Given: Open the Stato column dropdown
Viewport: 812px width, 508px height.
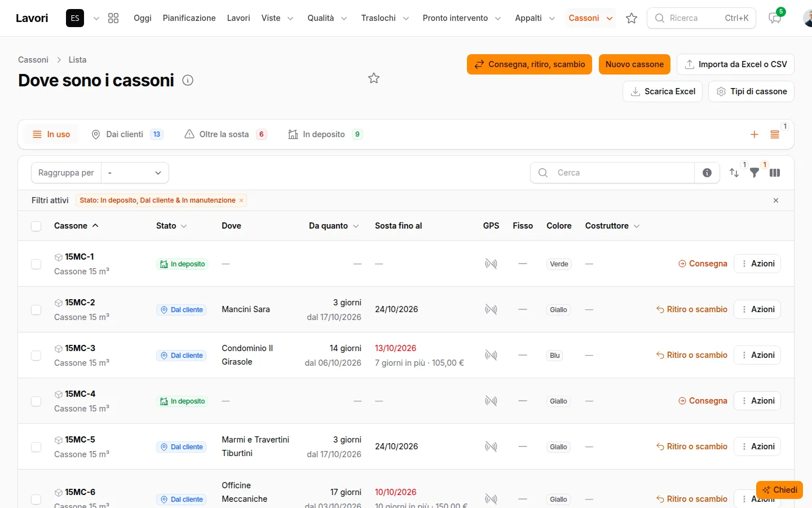Looking at the screenshot, I should click(x=171, y=226).
